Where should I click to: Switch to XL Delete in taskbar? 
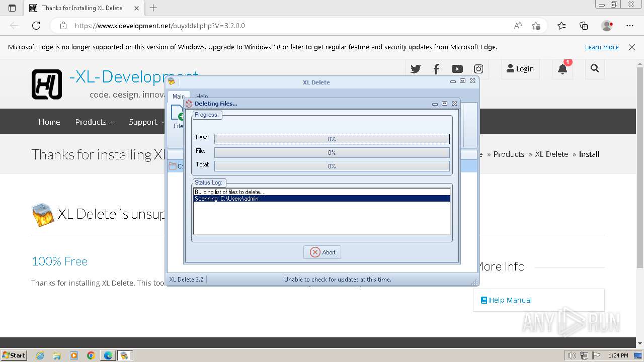click(124, 355)
